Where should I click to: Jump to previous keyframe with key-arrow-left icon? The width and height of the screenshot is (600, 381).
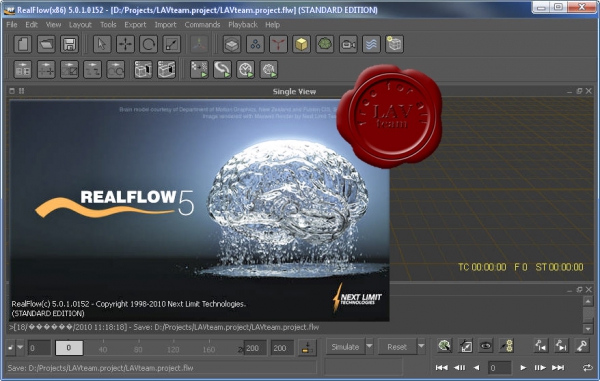[540, 346]
